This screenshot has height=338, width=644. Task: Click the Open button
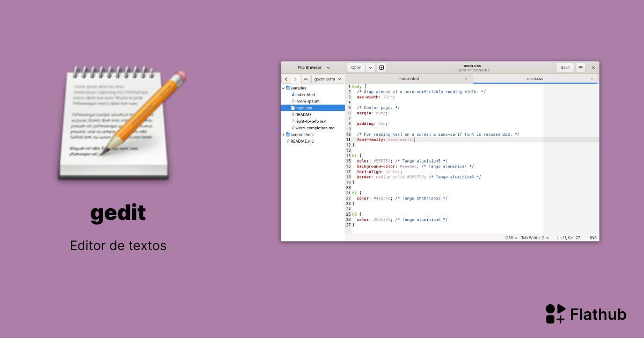click(356, 67)
